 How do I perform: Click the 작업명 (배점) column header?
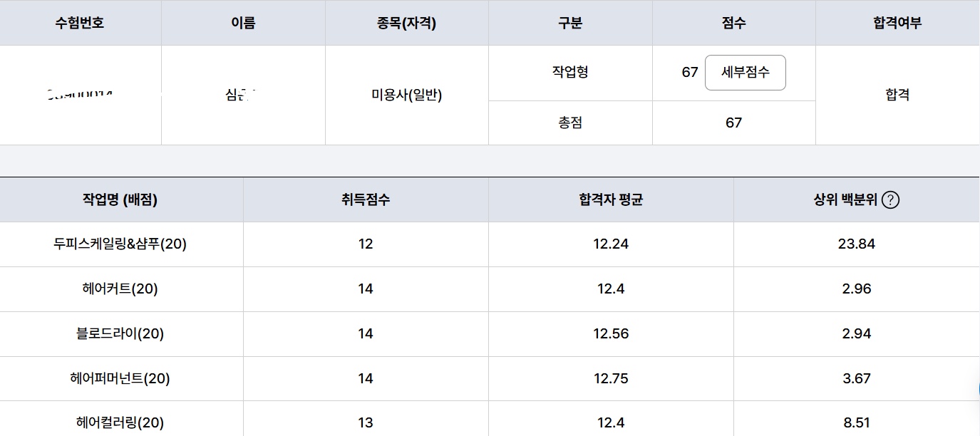120,199
